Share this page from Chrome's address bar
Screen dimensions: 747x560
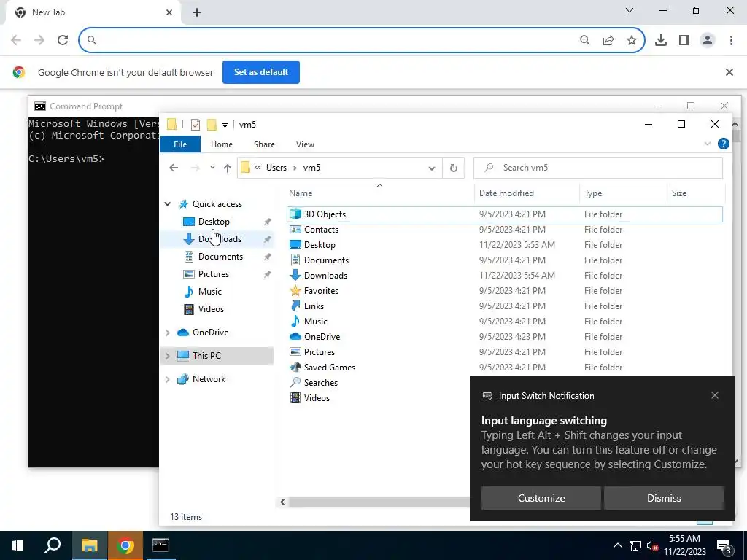click(x=608, y=40)
